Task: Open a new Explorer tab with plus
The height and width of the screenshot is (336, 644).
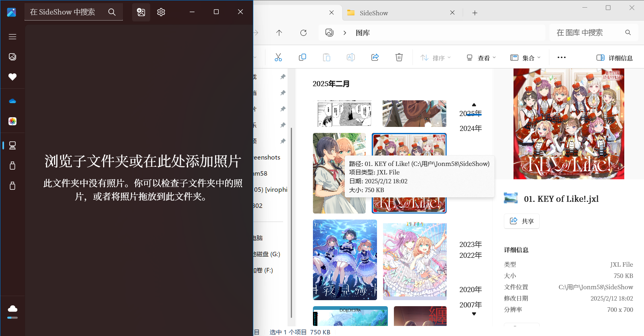Action: [475, 13]
